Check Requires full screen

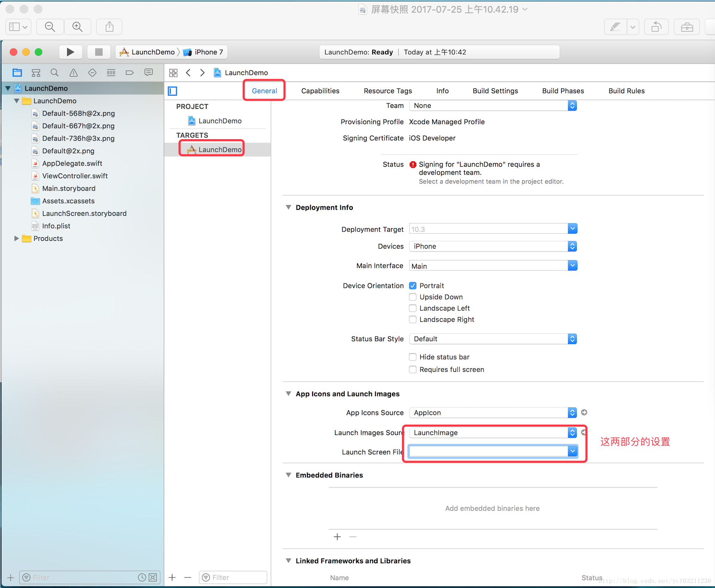tap(412, 369)
